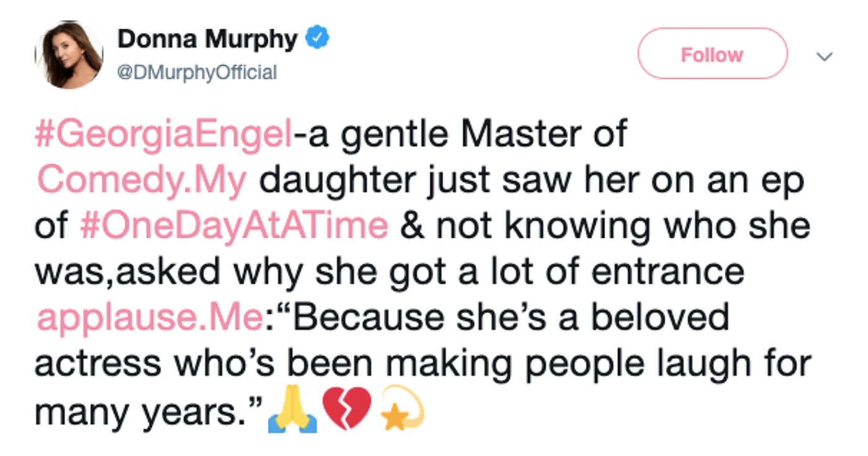Visit the @DMurphyOfficial handle
Screen dimensions: 868x456
(197, 73)
